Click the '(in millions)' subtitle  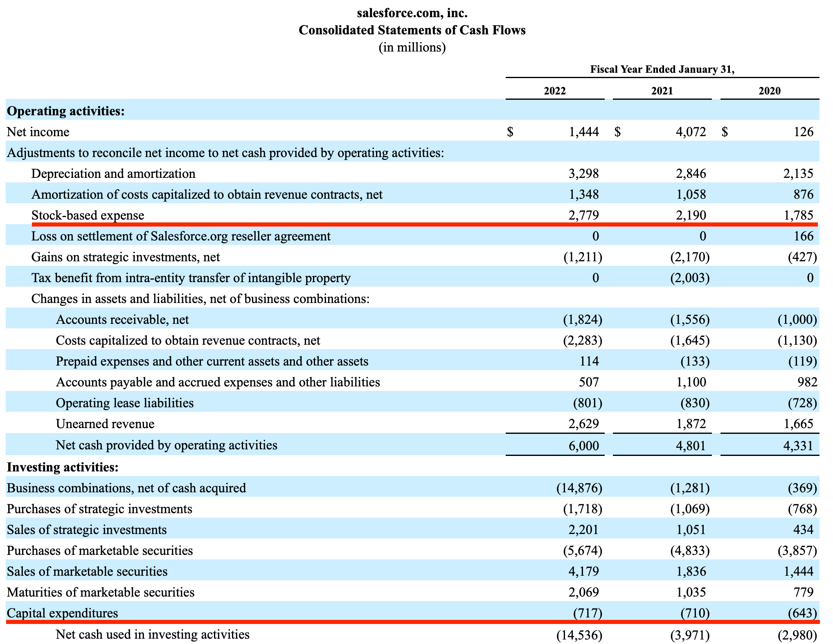[x=412, y=47]
